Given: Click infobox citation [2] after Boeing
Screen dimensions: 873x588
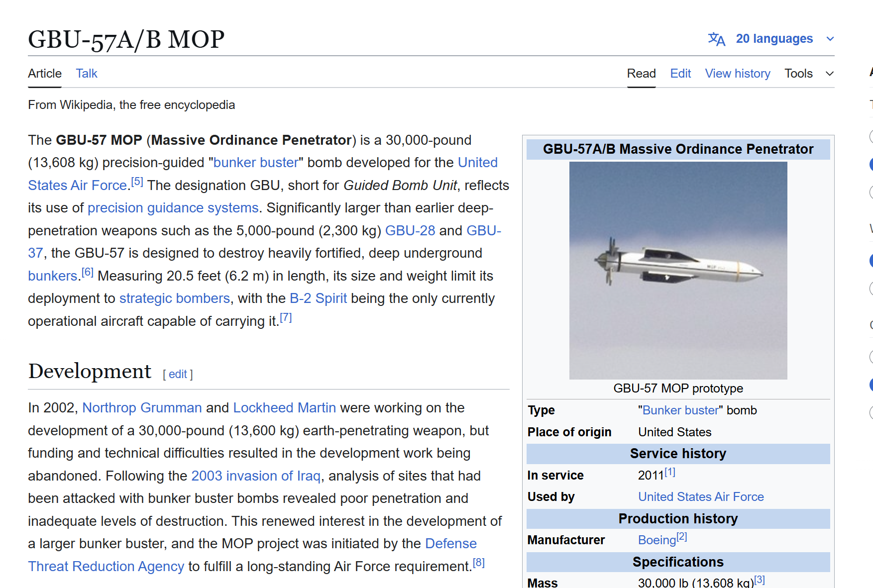Looking at the screenshot, I should click(682, 537).
